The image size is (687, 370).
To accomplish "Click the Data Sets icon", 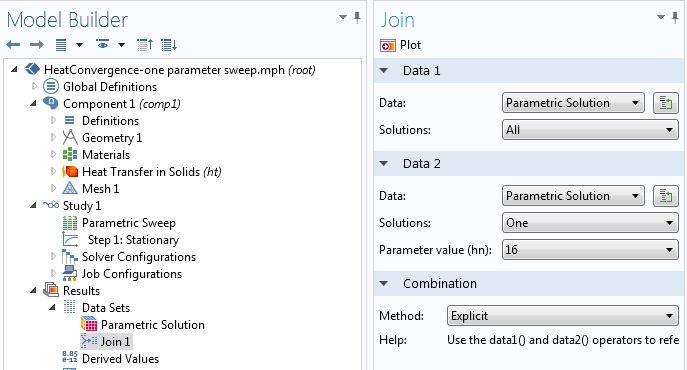I will (x=70, y=307).
